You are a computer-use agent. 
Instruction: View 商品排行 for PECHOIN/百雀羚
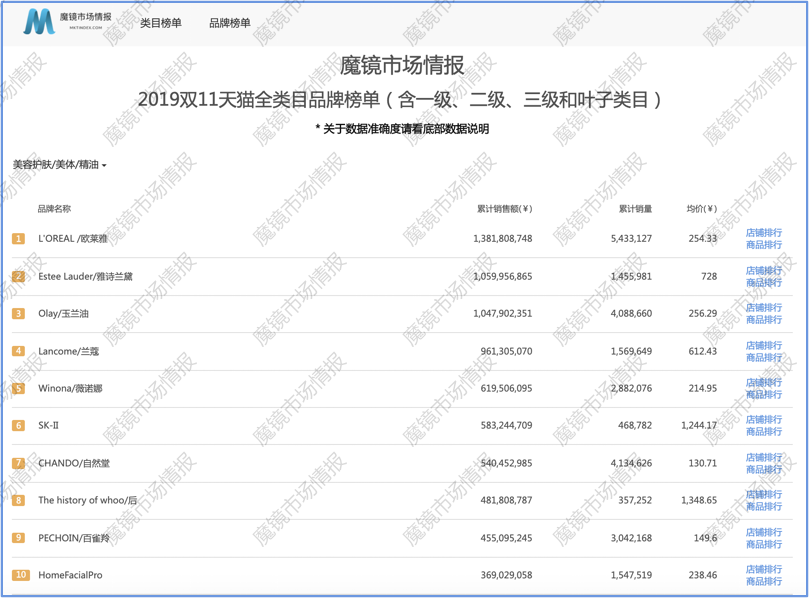(x=764, y=544)
